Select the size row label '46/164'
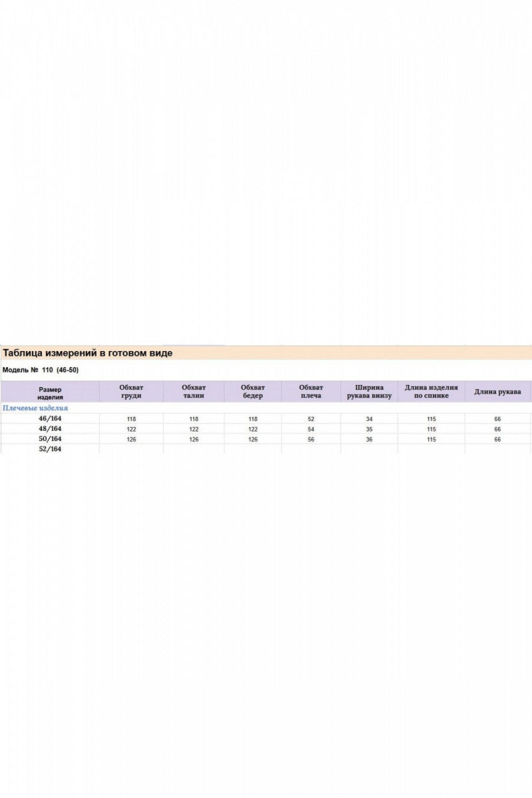532x798 pixels. pyautogui.click(x=50, y=419)
